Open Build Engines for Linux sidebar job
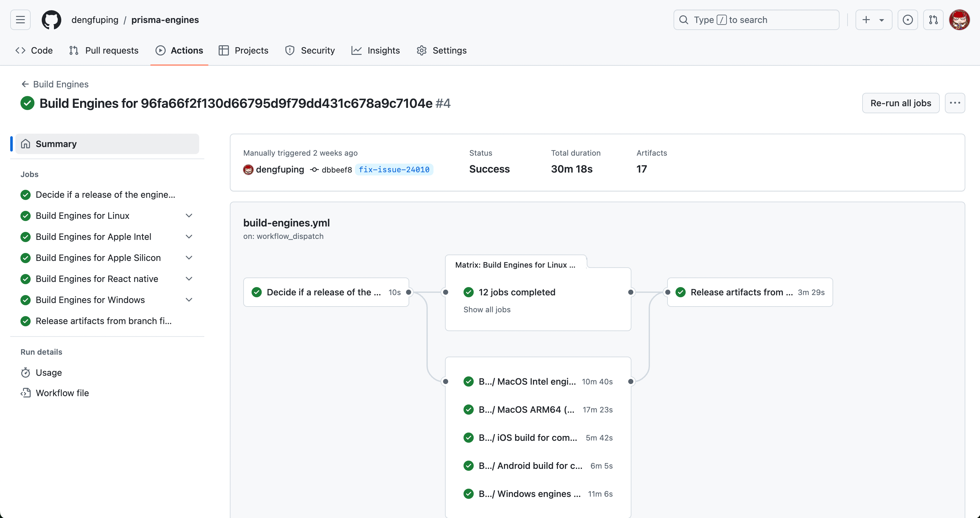This screenshot has width=980, height=518. coord(83,216)
